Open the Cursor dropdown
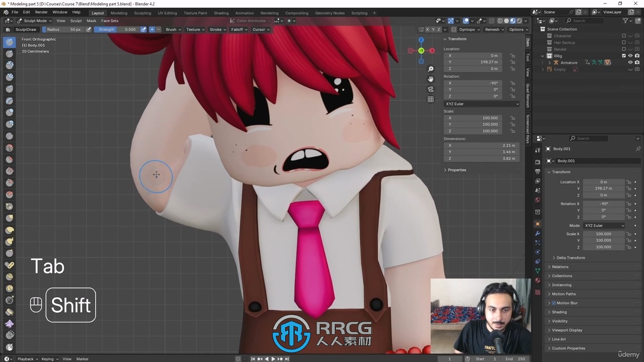Screen dimensions: 644x362 click(x=261, y=29)
